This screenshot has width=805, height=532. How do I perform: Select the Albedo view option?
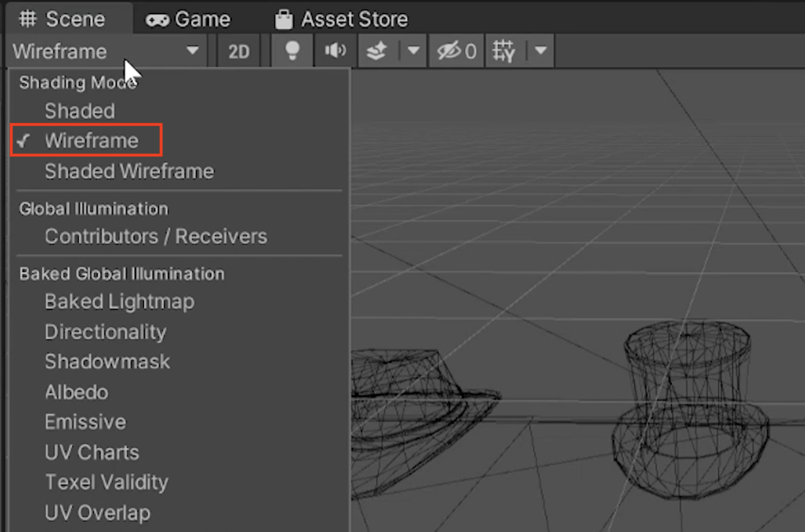[x=76, y=392]
